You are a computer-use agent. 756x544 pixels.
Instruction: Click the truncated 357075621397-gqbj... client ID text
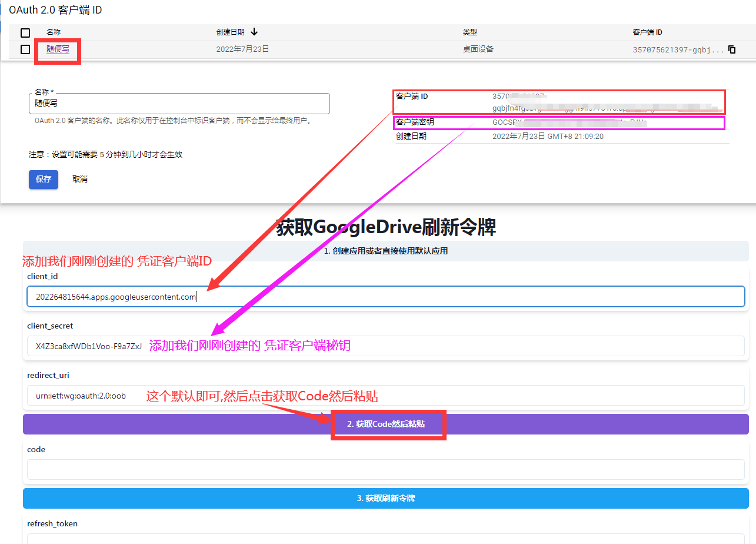point(678,50)
